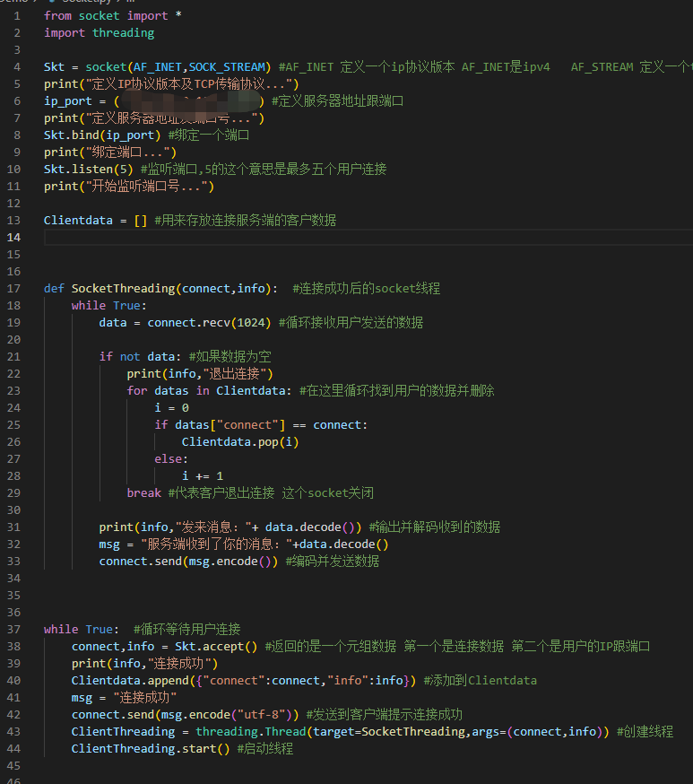Screen dimensions: 693x784
Task: Click print(info,"连接成功") on line 39
Action: tap(145, 664)
